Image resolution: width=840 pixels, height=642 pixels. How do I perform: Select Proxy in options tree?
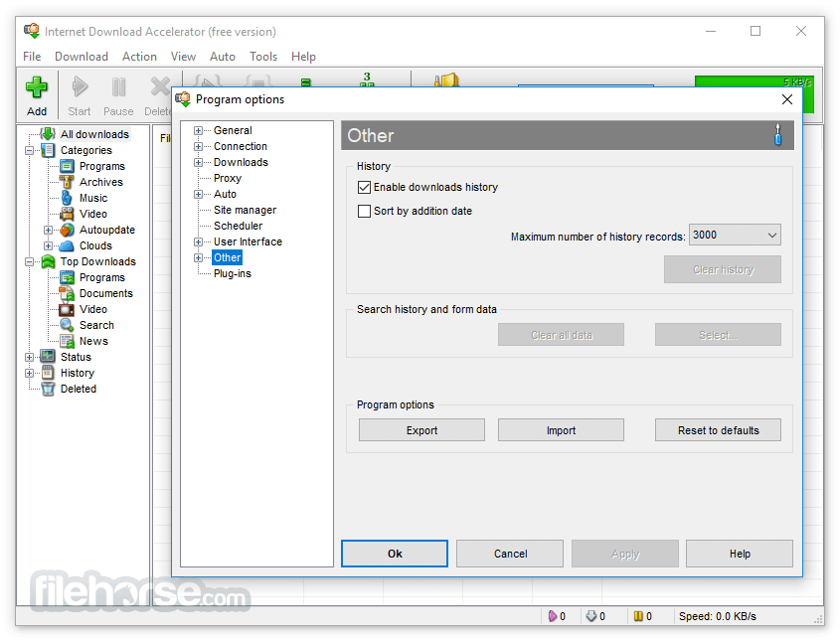coord(227,178)
